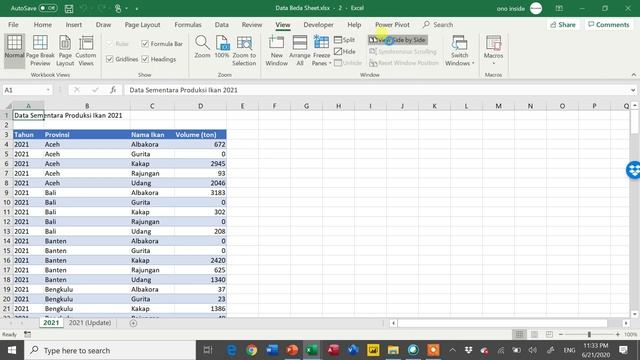640x360 pixels.
Task: Set zoom to 100%
Action: point(222,47)
